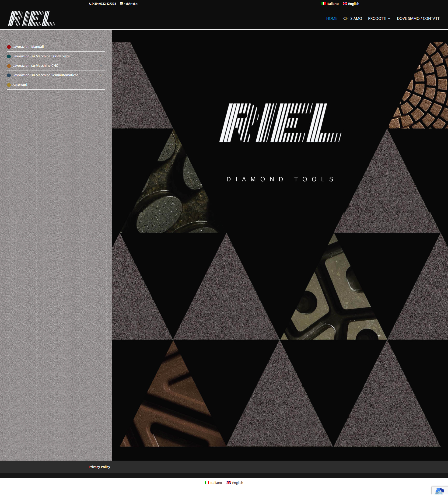Open Dove Siamo / Contatti page

tap(418, 18)
